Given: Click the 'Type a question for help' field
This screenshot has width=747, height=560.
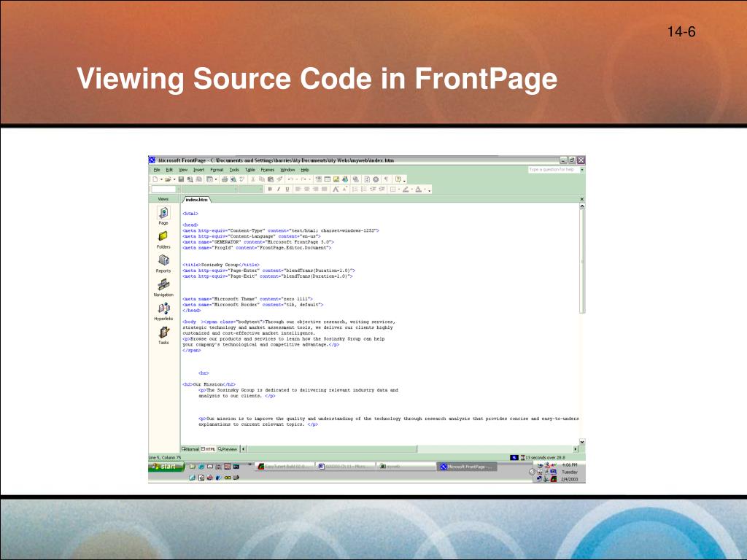Looking at the screenshot, I should click(x=554, y=169).
